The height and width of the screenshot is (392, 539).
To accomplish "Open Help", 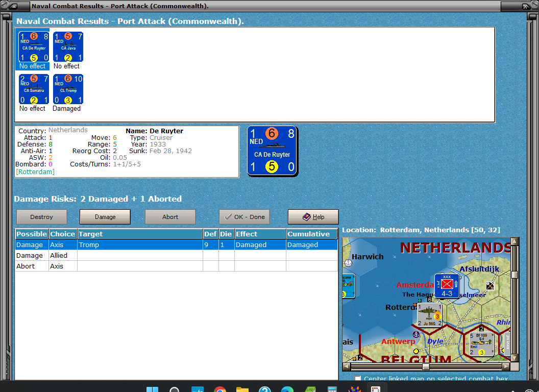I will pyautogui.click(x=313, y=217).
